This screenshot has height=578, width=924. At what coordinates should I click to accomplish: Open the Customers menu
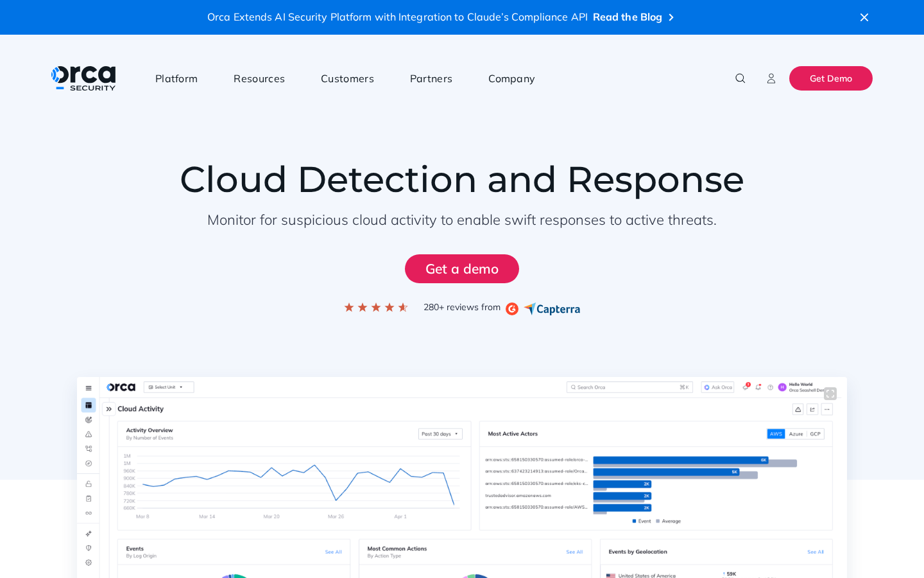[x=347, y=78]
